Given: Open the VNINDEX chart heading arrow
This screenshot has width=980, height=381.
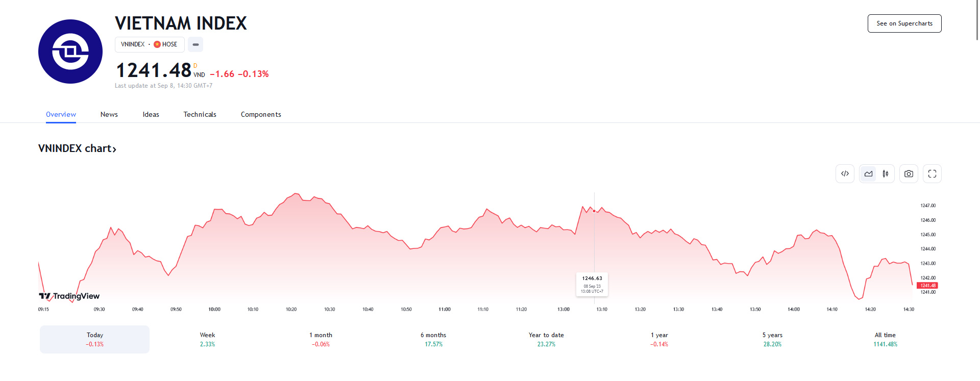Looking at the screenshot, I should click(114, 149).
